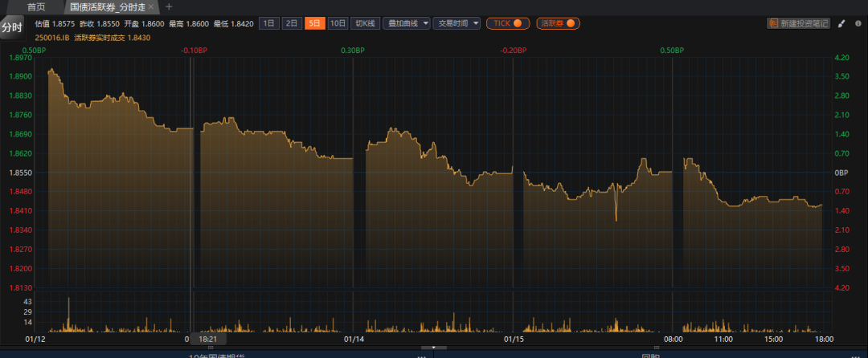Viewport: 868px width, 358px height.
Task: Select the 1日 period button
Action: point(269,23)
